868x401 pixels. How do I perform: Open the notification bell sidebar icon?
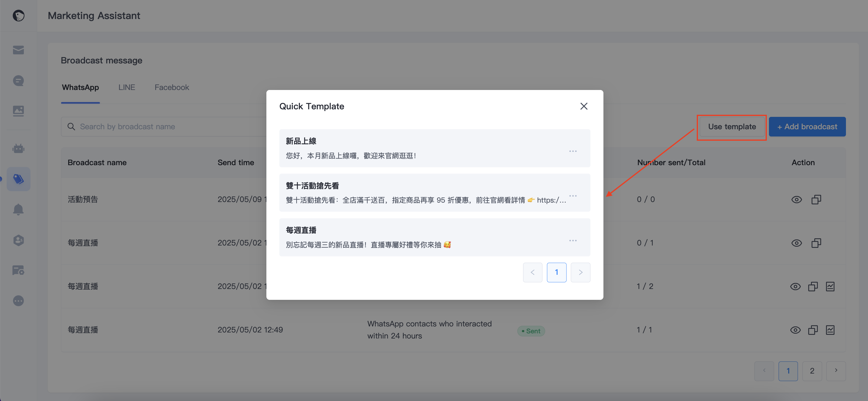click(x=18, y=209)
